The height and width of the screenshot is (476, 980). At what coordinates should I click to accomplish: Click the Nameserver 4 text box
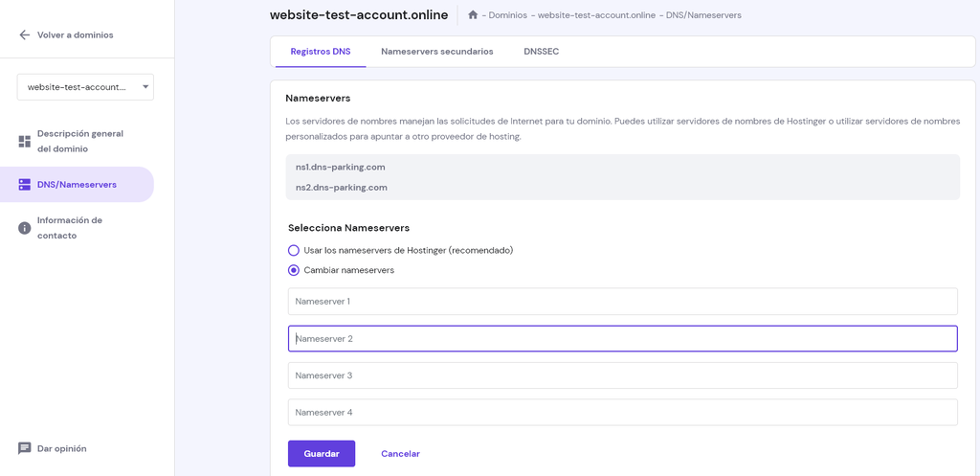[622, 413]
